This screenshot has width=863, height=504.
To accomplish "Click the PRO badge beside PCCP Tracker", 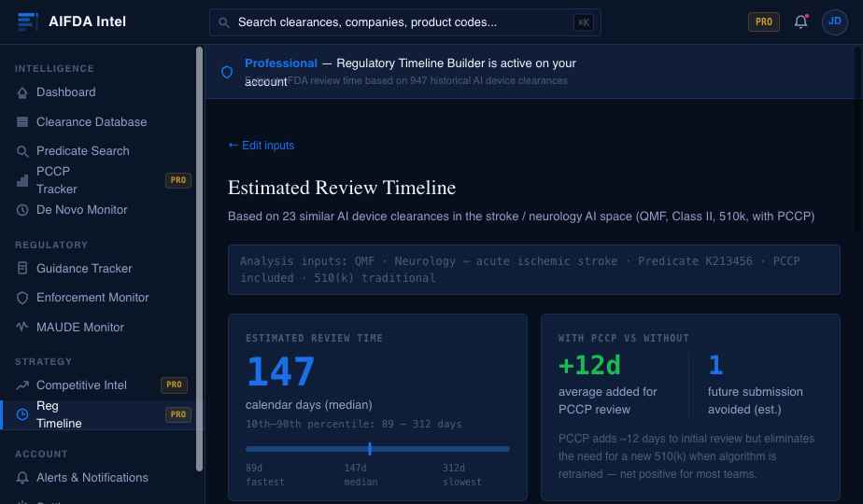I will click(x=178, y=180).
